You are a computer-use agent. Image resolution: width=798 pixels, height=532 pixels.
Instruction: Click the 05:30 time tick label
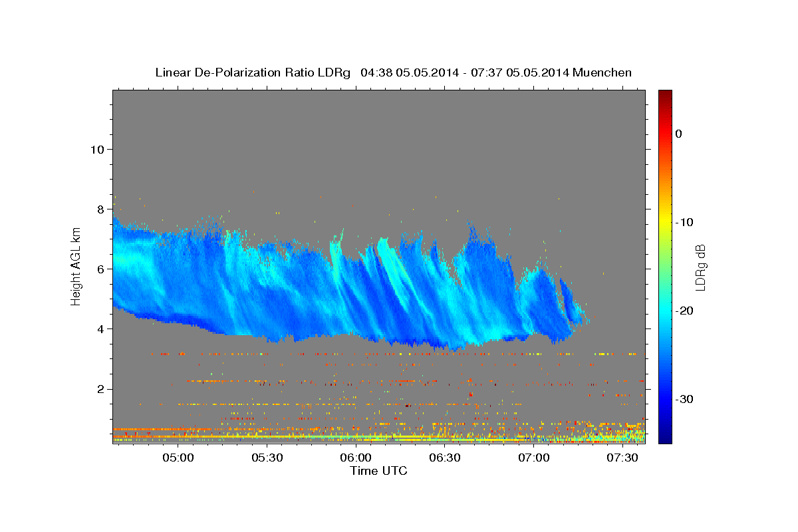tap(267, 458)
